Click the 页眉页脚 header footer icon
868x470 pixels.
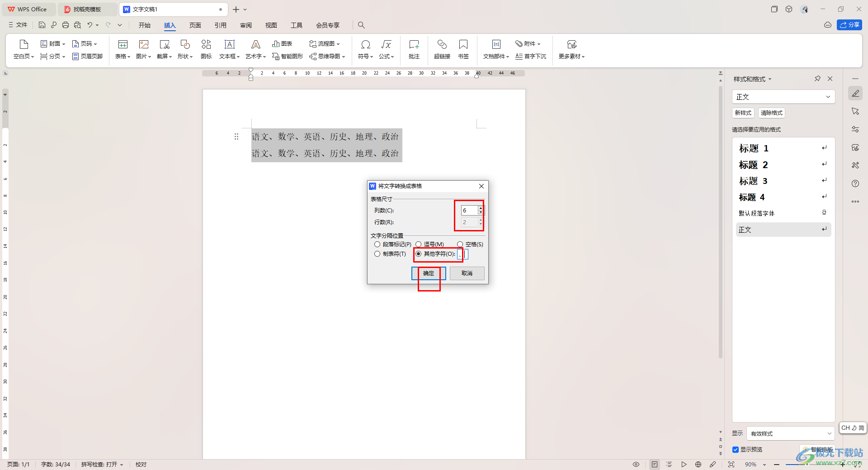(88, 56)
